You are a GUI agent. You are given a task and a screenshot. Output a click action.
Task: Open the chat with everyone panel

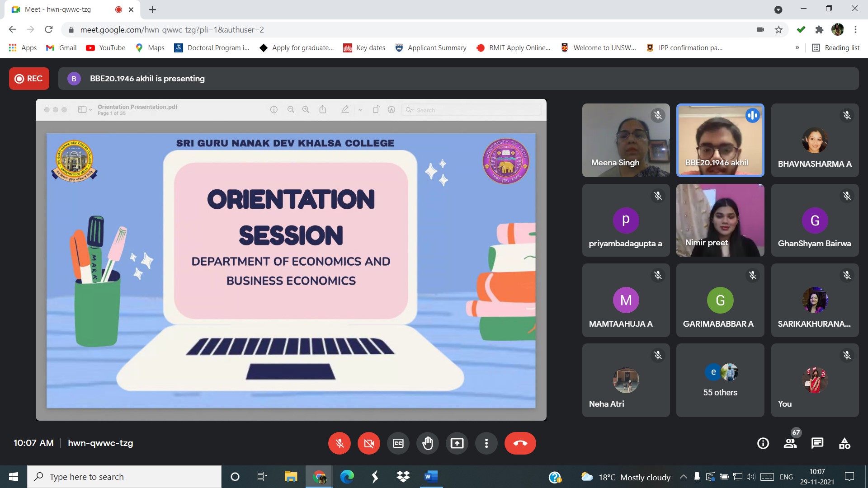817,443
